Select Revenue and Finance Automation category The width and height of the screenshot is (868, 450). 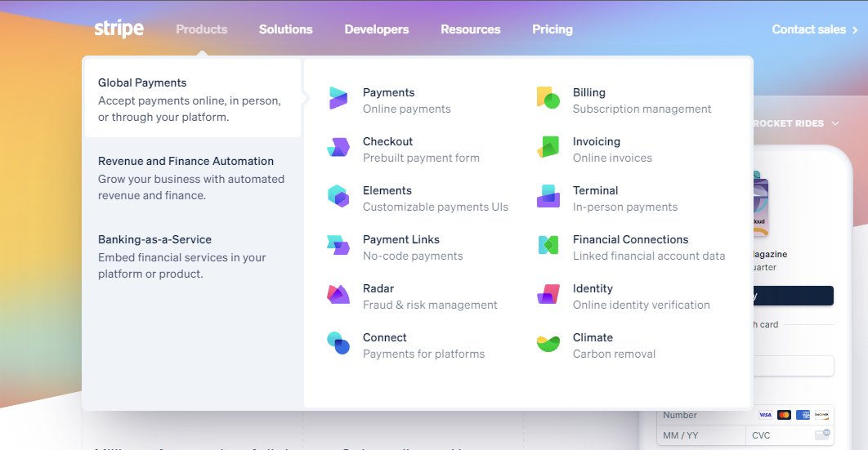191,177
